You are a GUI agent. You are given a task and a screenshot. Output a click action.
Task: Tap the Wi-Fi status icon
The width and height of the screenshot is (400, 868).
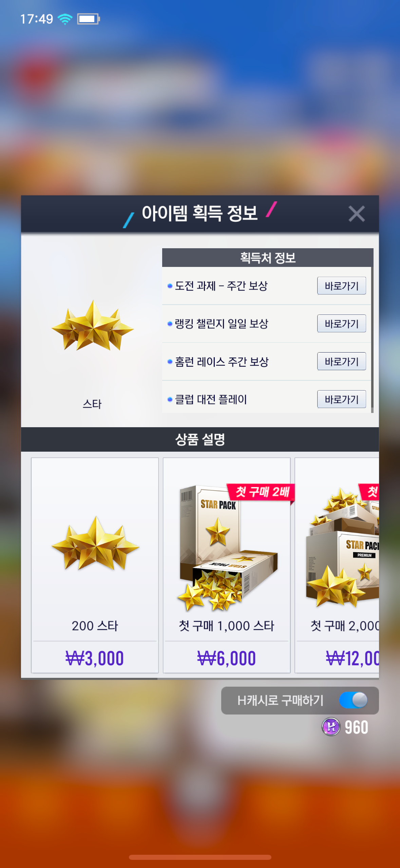click(65, 19)
